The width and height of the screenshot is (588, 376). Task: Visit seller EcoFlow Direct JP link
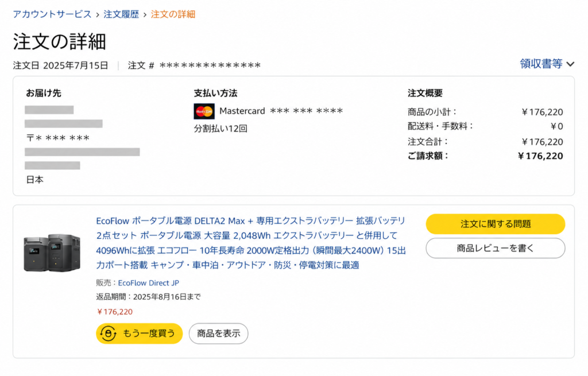pyautogui.click(x=149, y=282)
